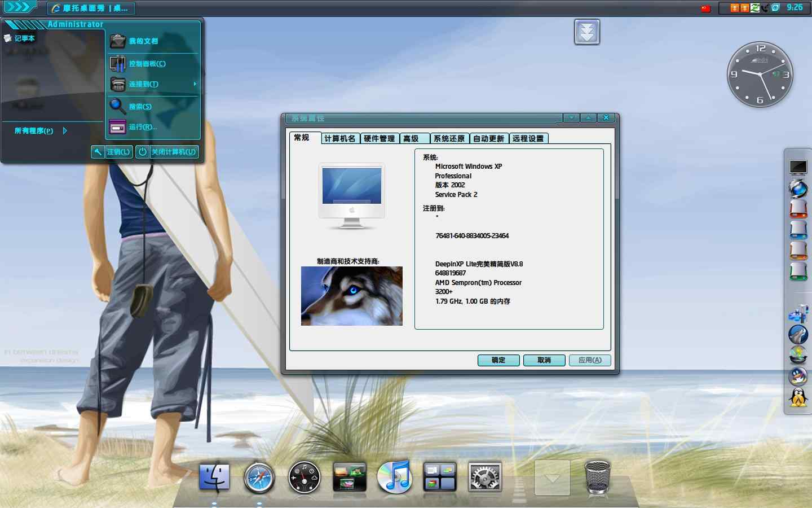Click the text AMD Sempron(tm) Processor
Image resolution: width=812 pixels, height=508 pixels.
pos(478,283)
